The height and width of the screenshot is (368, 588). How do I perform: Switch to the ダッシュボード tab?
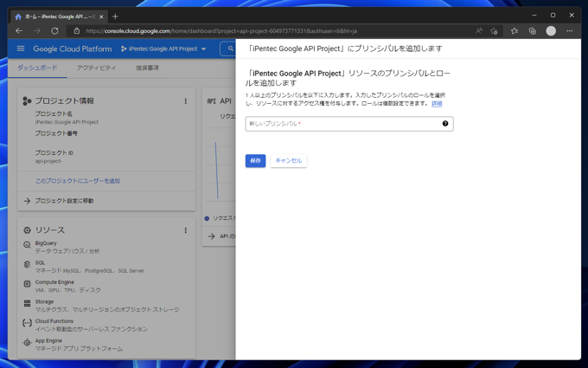(37, 68)
